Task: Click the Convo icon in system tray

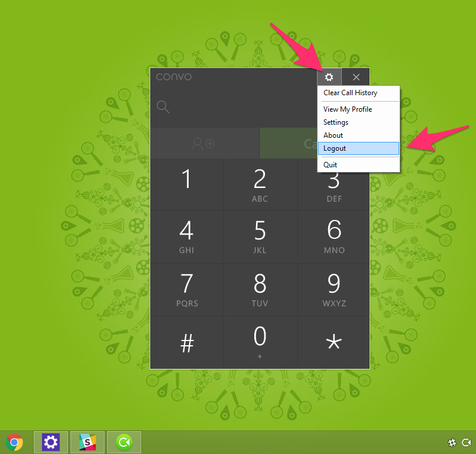Action: pyautogui.click(x=466, y=442)
